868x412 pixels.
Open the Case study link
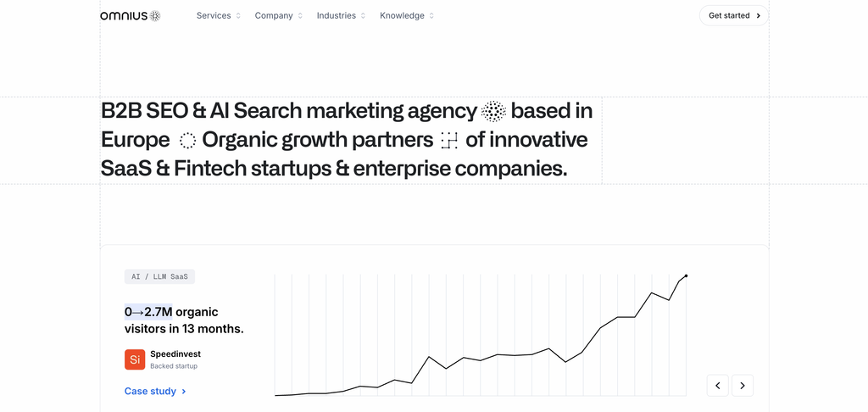point(150,392)
